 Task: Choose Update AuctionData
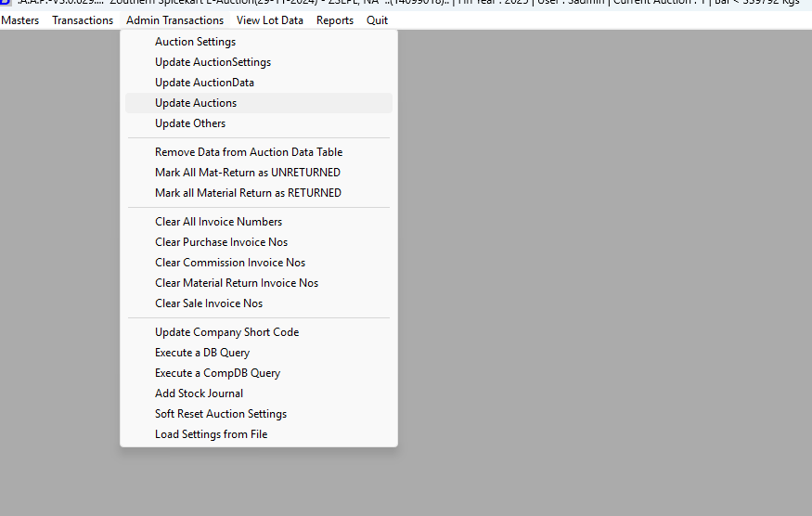point(259,83)
